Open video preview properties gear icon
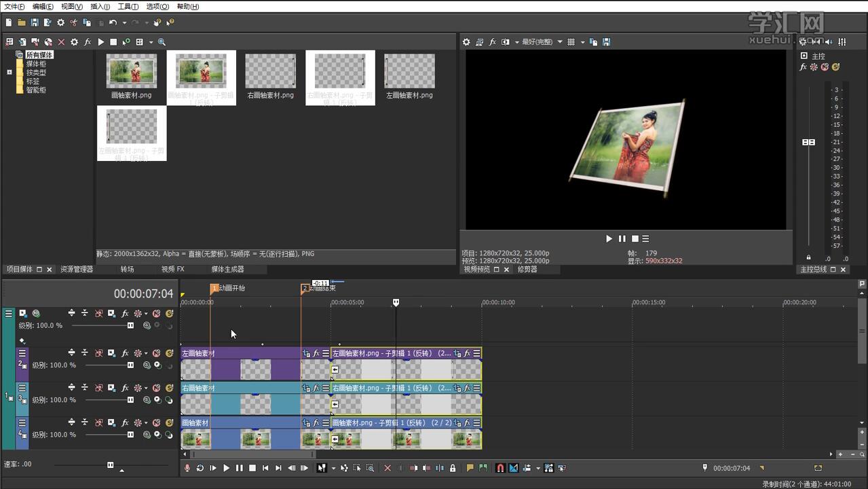 pos(466,42)
